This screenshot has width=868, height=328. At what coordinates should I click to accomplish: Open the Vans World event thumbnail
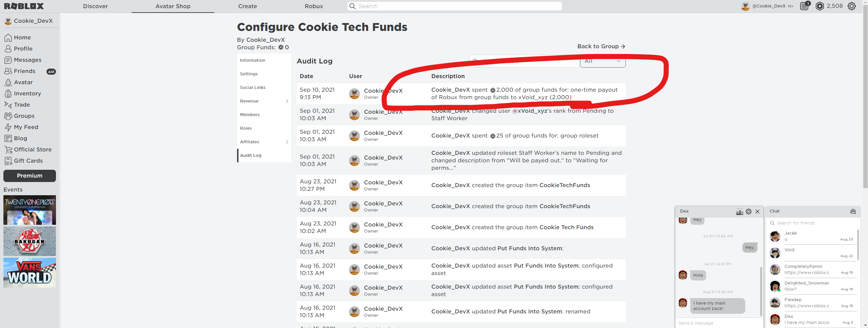pyautogui.click(x=30, y=273)
